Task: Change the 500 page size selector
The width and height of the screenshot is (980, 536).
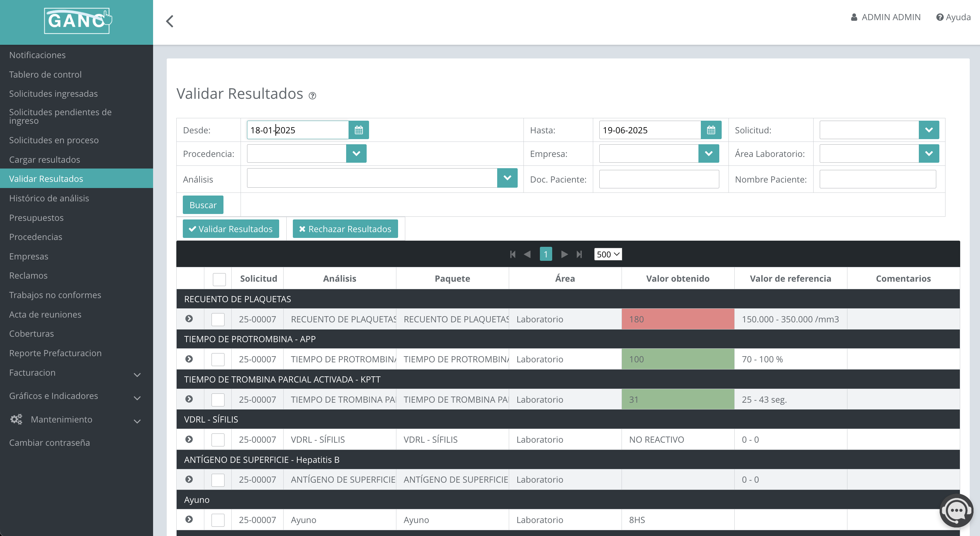Action: (608, 254)
